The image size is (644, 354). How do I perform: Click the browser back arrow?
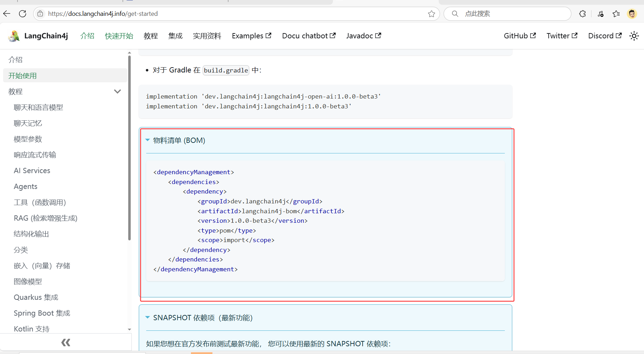[7, 14]
